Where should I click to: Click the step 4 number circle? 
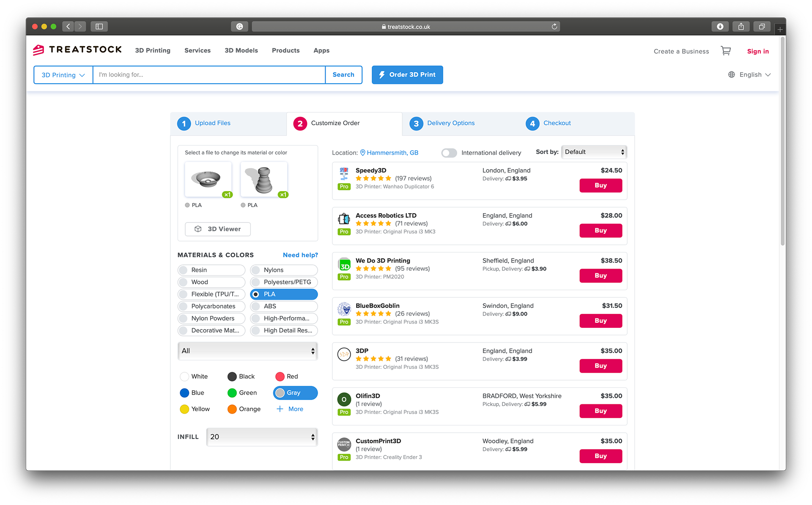[x=532, y=124]
